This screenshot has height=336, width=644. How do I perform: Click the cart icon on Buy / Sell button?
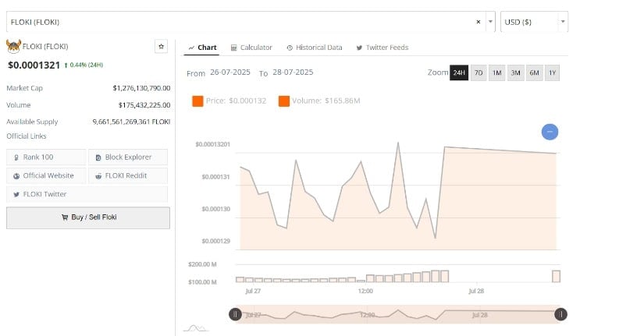click(x=65, y=218)
